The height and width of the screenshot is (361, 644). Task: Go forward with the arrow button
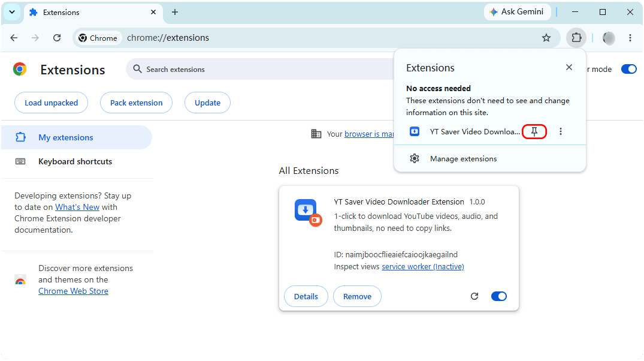pyautogui.click(x=35, y=38)
